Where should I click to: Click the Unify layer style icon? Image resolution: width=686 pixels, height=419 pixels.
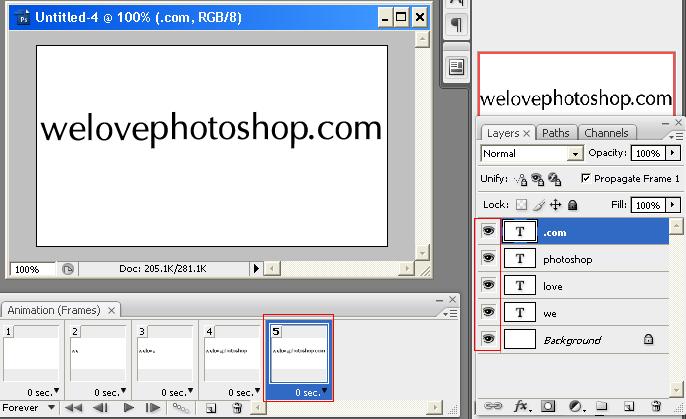click(554, 179)
